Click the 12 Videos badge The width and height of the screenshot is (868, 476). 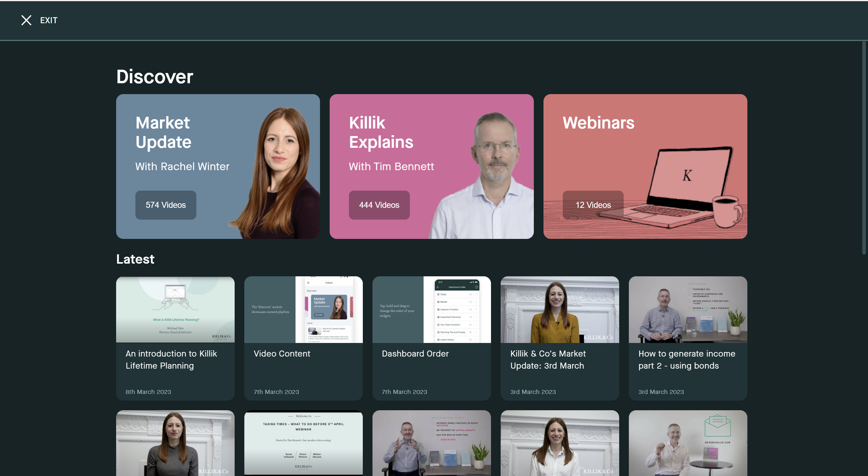click(593, 205)
